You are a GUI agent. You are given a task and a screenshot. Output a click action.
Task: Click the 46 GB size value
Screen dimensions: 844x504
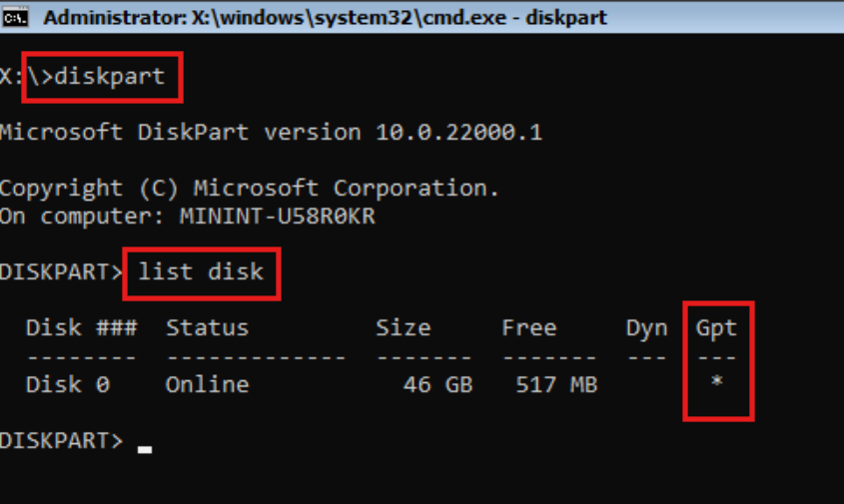[x=437, y=384]
